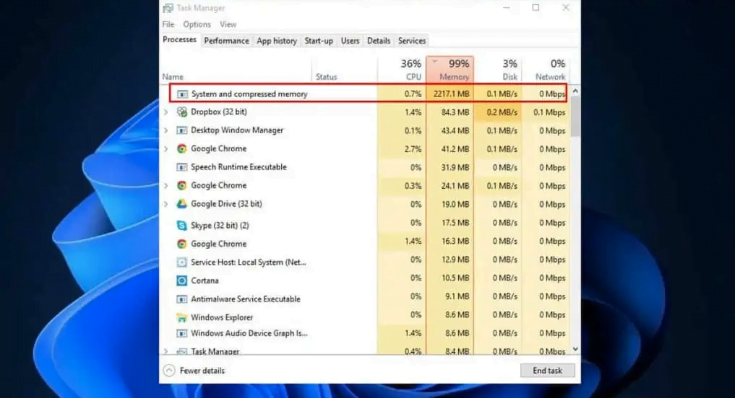
Task: Open the Start-up tab
Action: [x=319, y=41]
